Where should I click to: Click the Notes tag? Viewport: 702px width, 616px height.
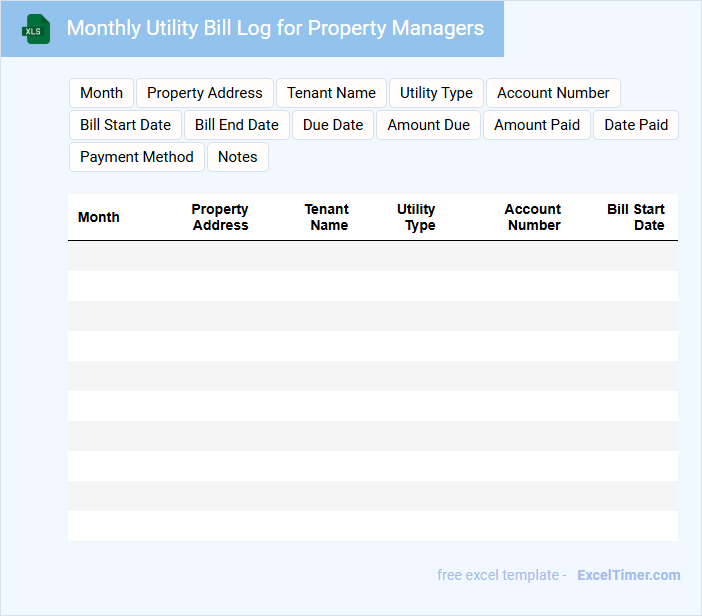[237, 157]
